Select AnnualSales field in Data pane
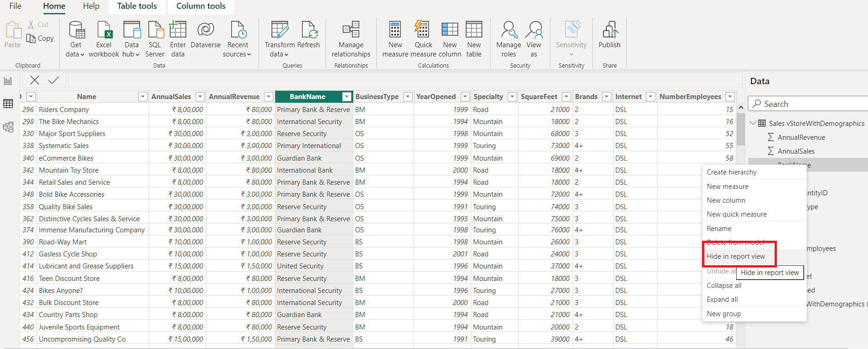The height and width of the screenshot is (349, 868). point(796,151)
